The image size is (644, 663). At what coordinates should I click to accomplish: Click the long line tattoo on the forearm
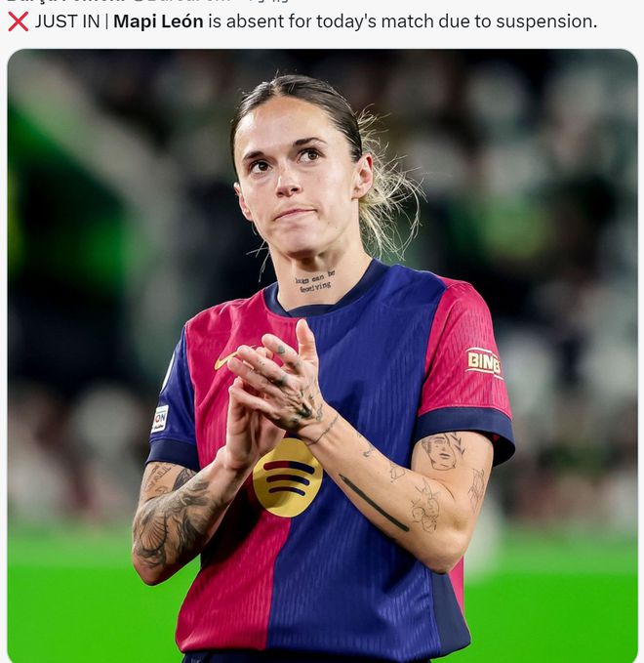[374, 502]
